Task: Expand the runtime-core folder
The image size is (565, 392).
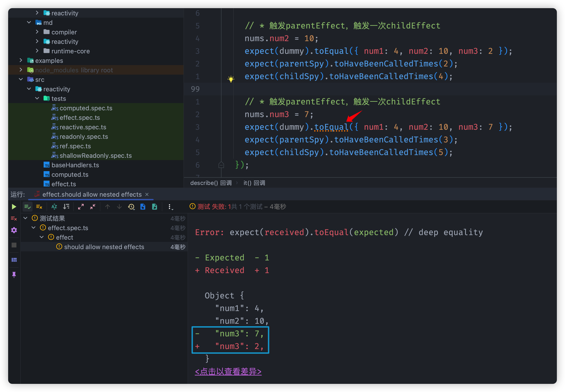Action: 37,51
